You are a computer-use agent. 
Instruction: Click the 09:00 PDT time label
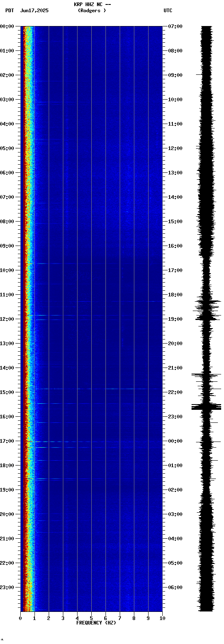7,246
